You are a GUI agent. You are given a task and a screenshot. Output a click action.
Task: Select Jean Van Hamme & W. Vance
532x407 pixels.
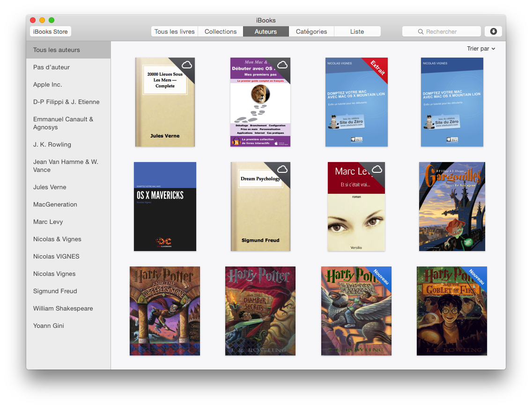pyautogui.click(x=68, y=166)
